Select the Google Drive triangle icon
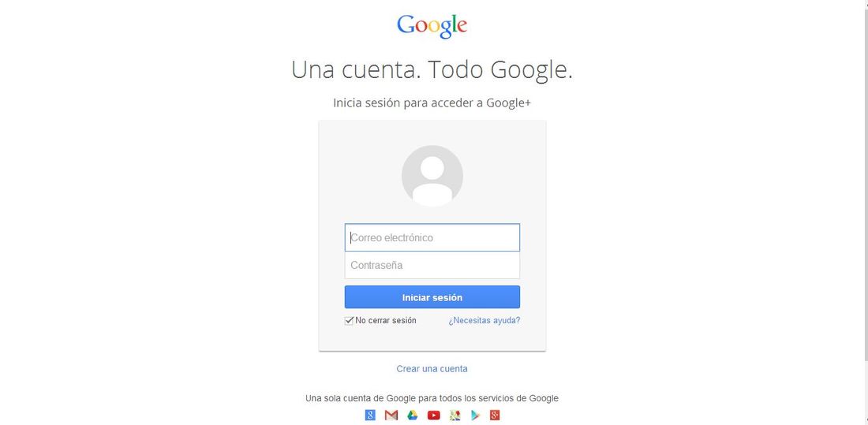This screenshot has width=868, height=425. pos(413,415)
